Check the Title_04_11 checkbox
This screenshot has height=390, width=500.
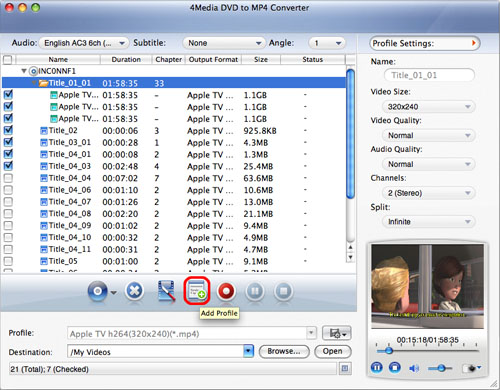click(8, 249)
